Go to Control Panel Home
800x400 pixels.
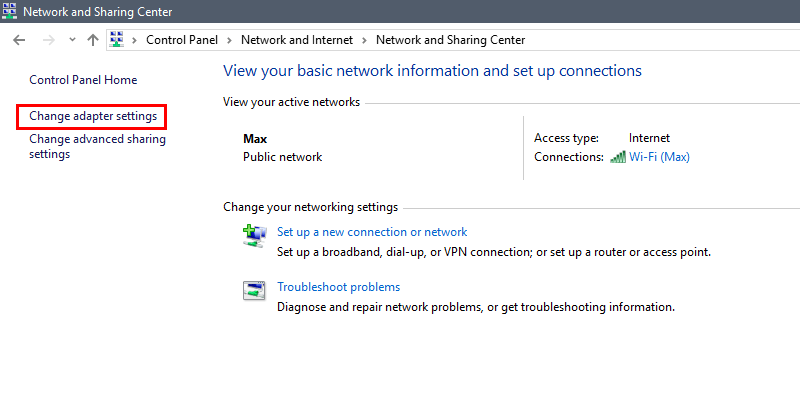[83, 80]
